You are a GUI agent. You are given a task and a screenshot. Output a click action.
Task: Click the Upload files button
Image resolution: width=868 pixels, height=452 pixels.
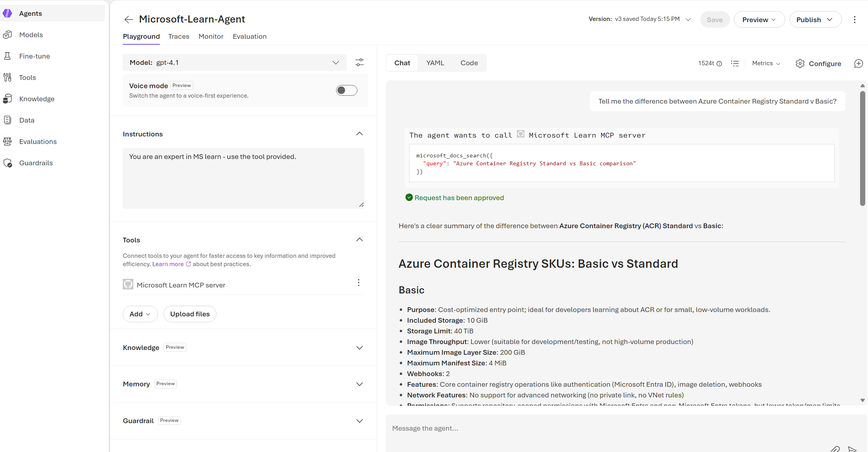190,314
